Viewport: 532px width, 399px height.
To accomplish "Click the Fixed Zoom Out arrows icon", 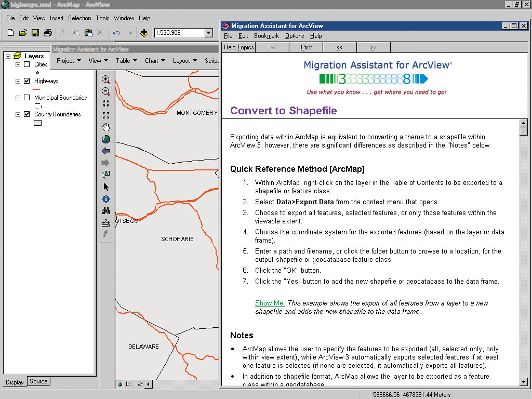I will (106, 115).
